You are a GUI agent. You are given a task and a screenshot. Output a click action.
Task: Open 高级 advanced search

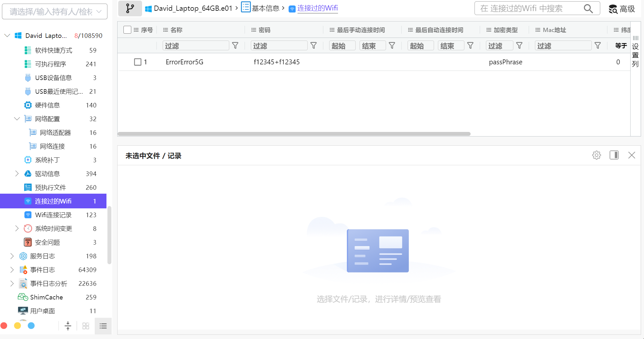click(x=622, y=9)
